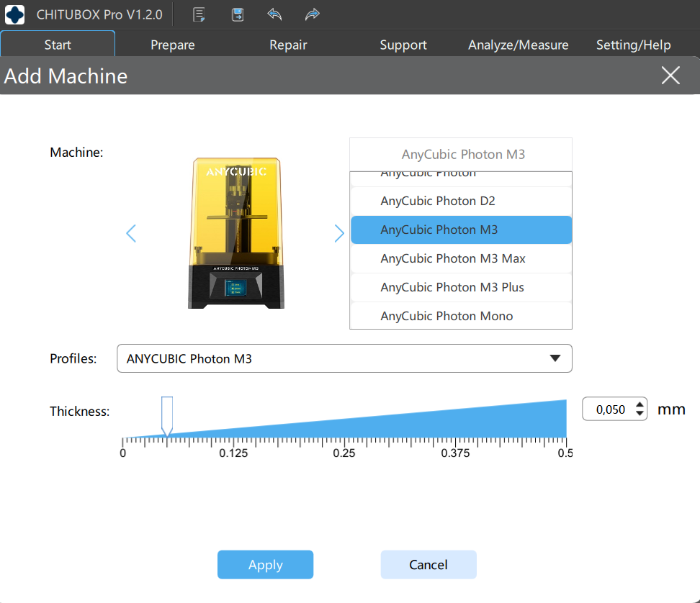The width and height of the screenshot is (700, 603).
Task: Switch to the Start tab
Action: pyautogui.click(x=58, y=45)
